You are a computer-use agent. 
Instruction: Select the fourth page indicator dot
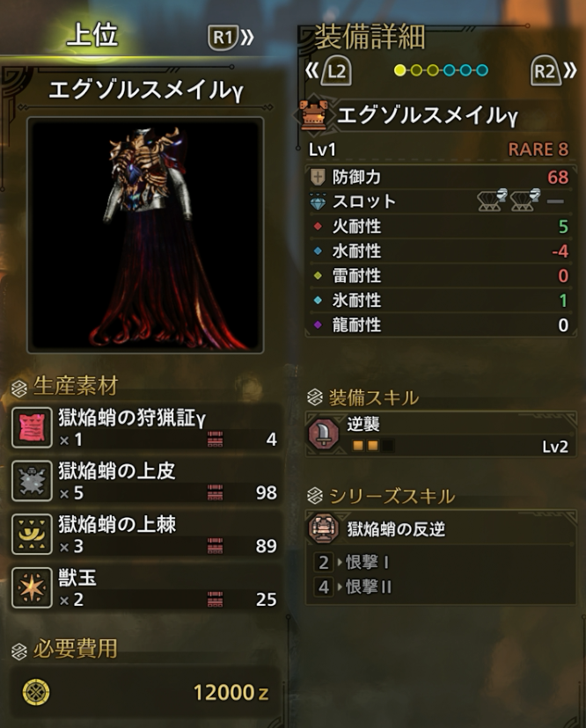[449, 70]
